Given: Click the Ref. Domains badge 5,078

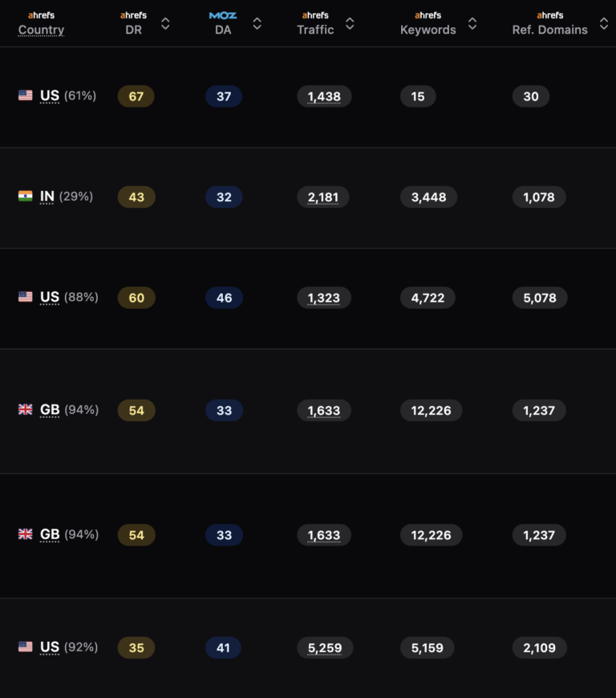Looking at the screenshot, I should coord(540,298).
